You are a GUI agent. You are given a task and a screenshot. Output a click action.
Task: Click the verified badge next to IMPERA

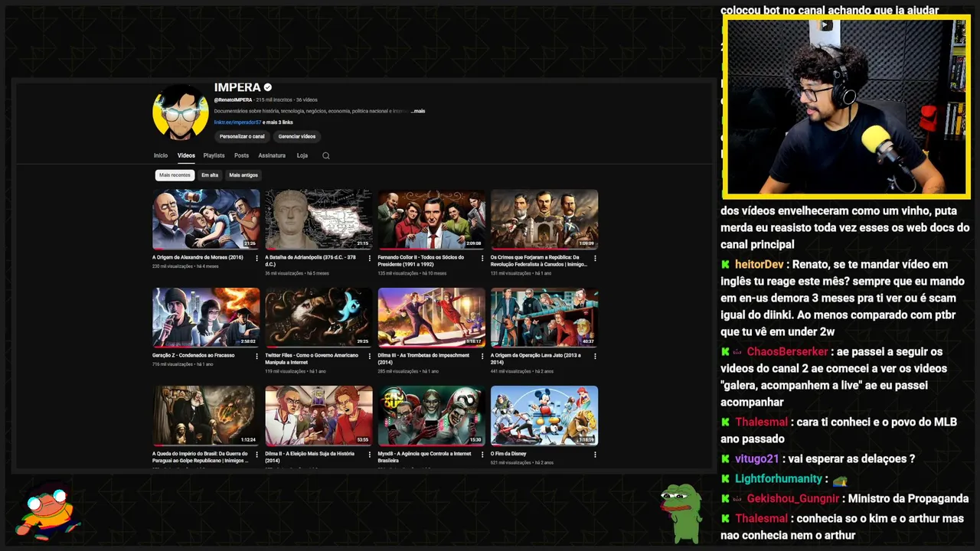267,87
